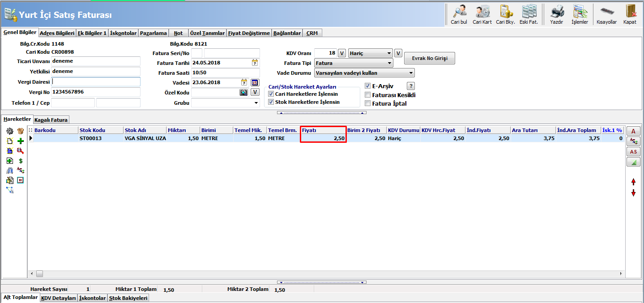
Task: Click the AS button beside grid
Action: pyautogui.click(x=633, y=152)
